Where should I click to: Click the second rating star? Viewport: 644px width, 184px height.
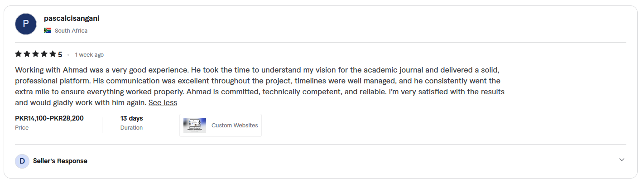(x=27, y=54)
